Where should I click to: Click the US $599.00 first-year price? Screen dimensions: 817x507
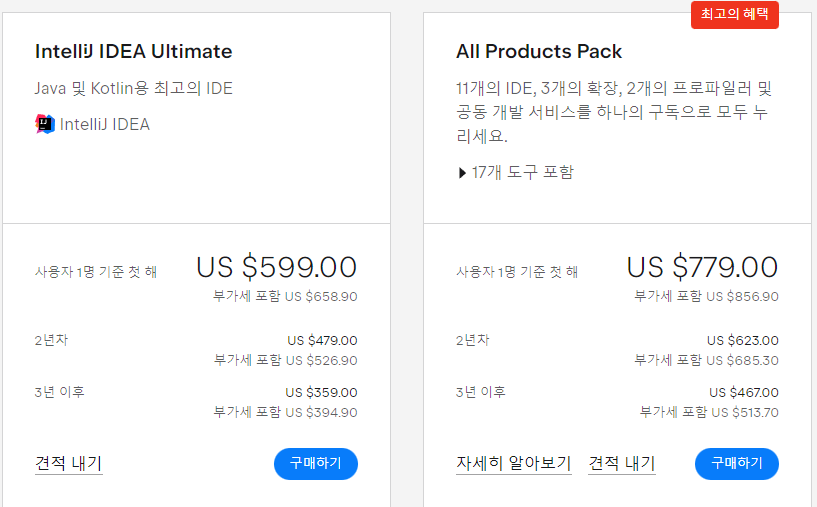pos(276,267)
